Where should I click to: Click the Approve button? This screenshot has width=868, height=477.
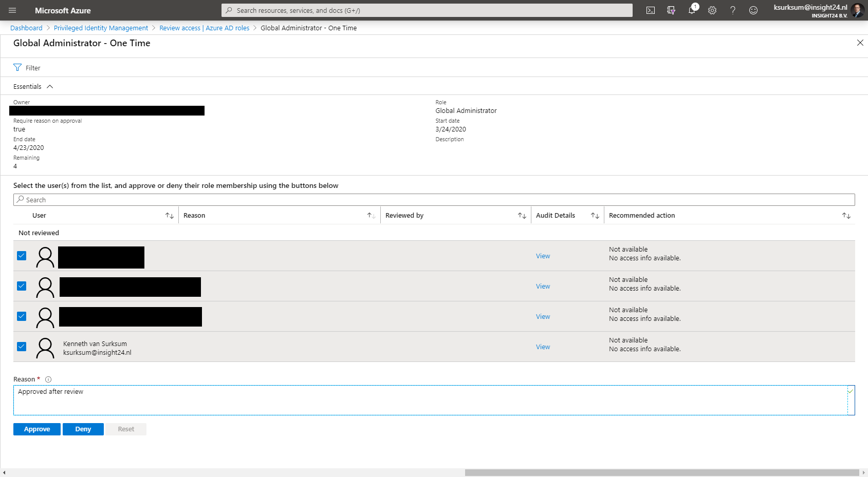coord(37,429)
